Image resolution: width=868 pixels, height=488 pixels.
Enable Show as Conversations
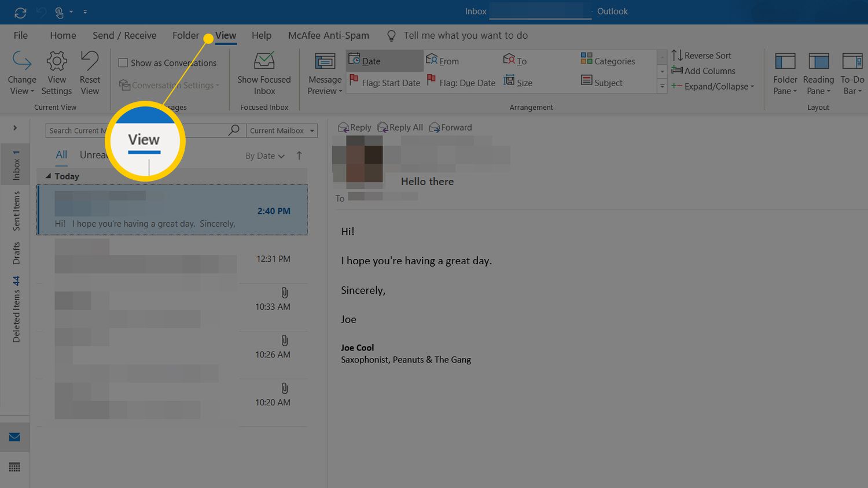click(x=123, y=62)
